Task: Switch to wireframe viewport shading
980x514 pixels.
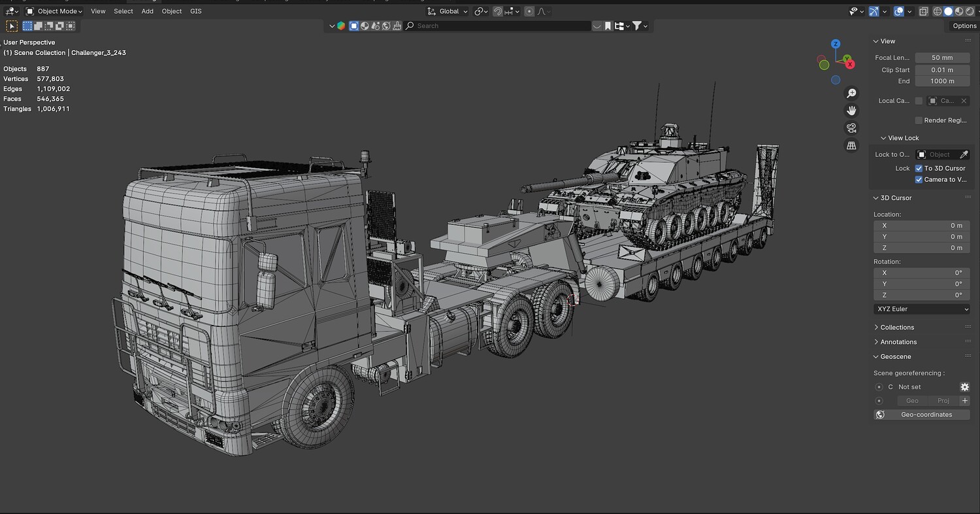Action: (938, 11)
